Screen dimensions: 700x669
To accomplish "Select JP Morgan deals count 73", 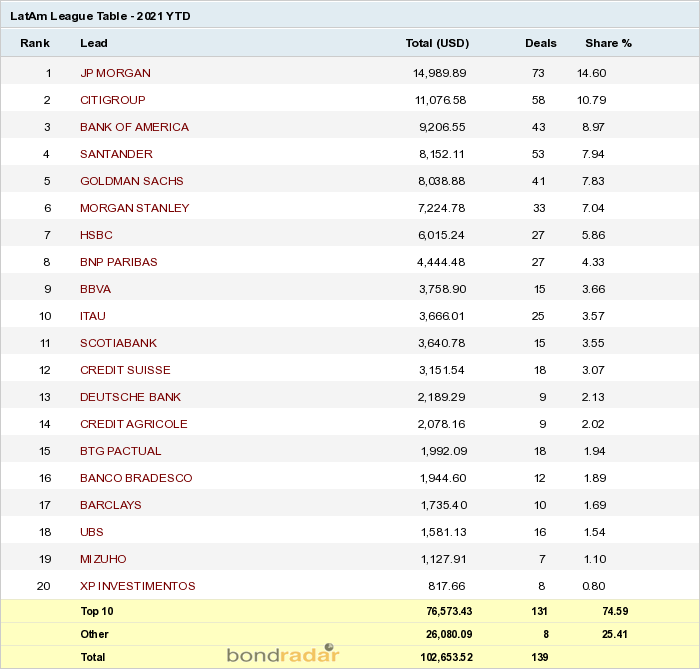I will pyautogui.click(x=538, y=73).
